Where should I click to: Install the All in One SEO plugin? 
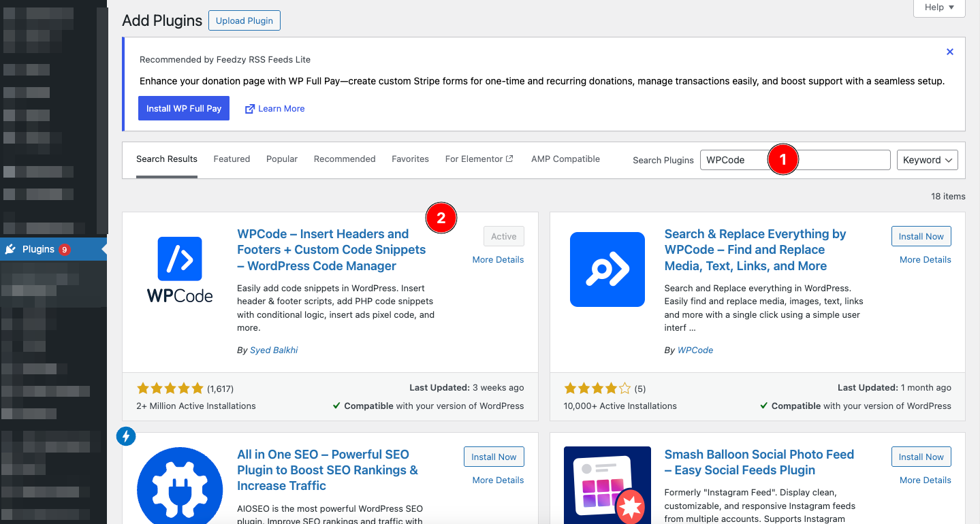[494, 457]
